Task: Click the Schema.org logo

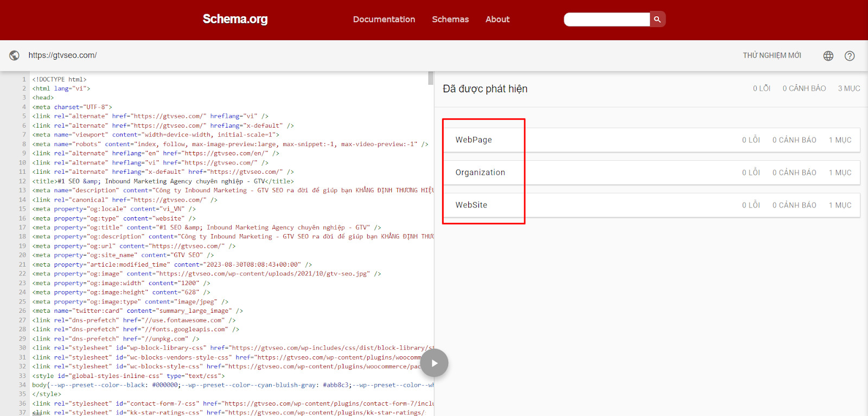Action: [235, 20]
